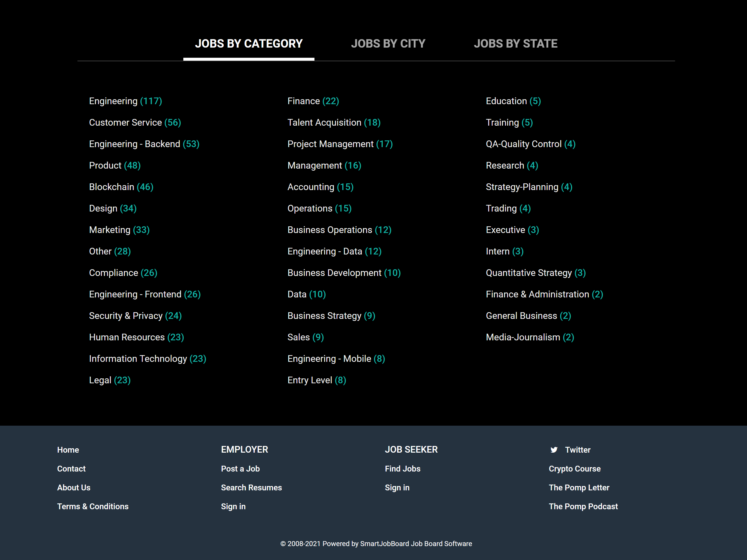This screenshot has height=560, width=747.
Task: Switch to the JOBS BY CITY tab
Action: click(x=388, y=43)
